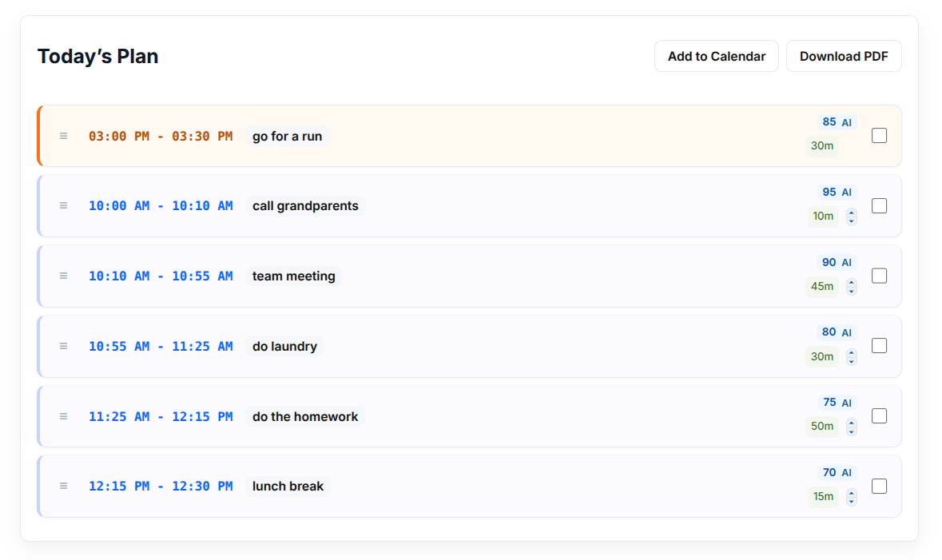
Task: Click the 'do laundry' task label
Action: click(x=284, y=346)
